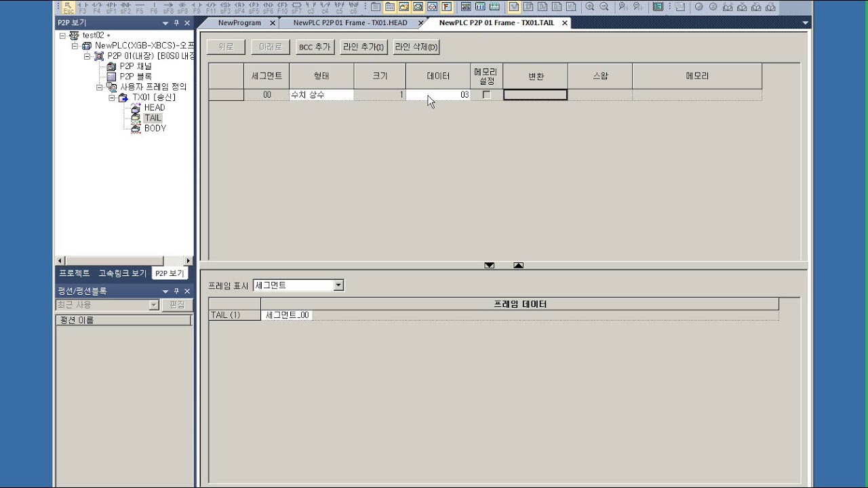Click the 아래로 button
868x488 pixels.
point(271,47)
